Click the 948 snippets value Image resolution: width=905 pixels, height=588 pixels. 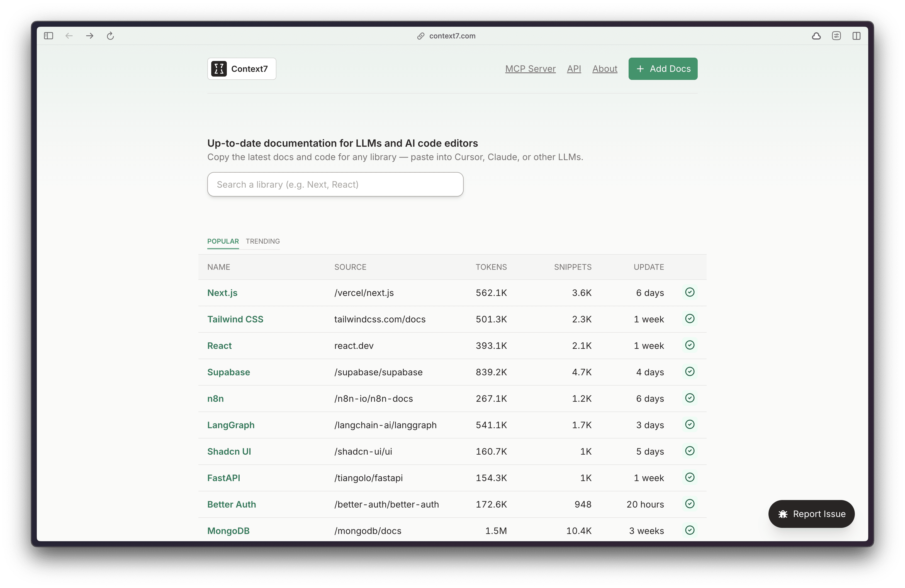coord(583,504)
